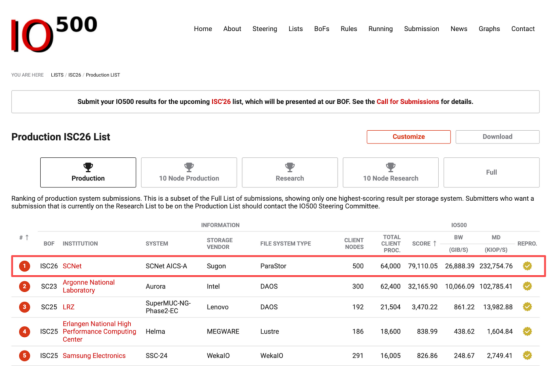Open Erlangen National High Performance Computing Center link

click(x=99, y=331)
